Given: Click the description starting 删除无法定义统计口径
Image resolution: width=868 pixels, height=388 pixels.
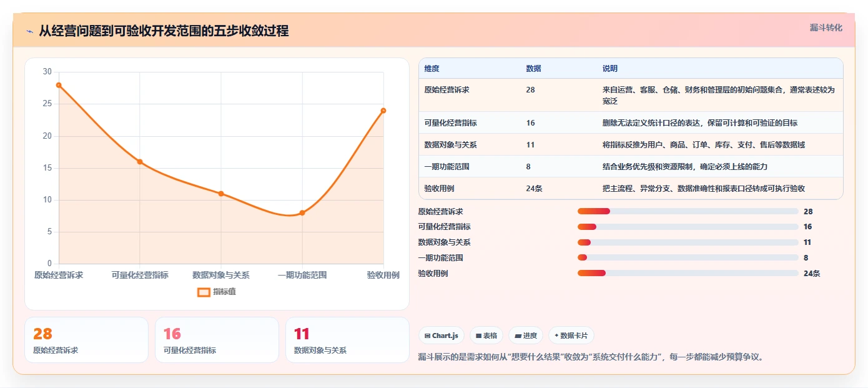Looking at the screenshot, I should click(700, 123).
